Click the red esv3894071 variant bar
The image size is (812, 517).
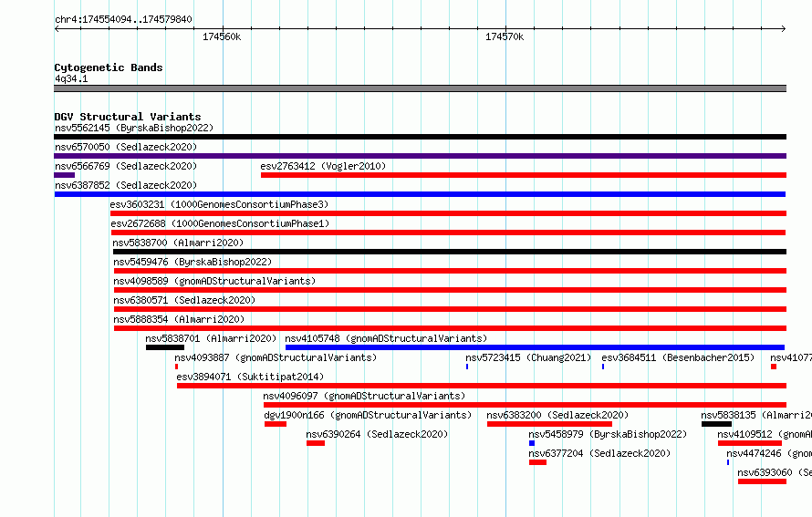click(482, 386)
